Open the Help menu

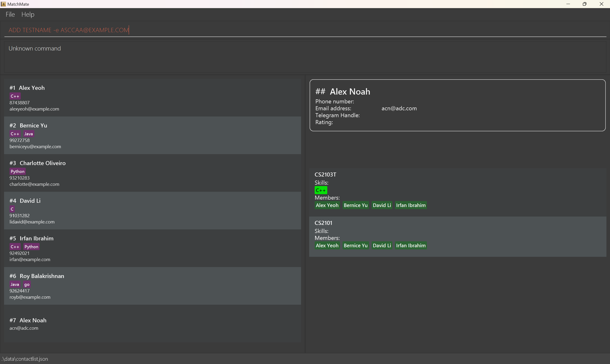(28, 15)
